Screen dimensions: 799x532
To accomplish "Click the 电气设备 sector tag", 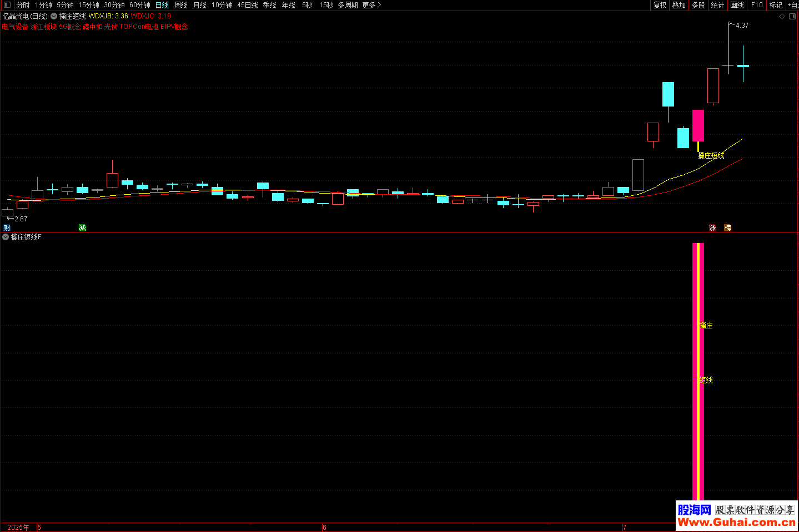I will [15, 27].
